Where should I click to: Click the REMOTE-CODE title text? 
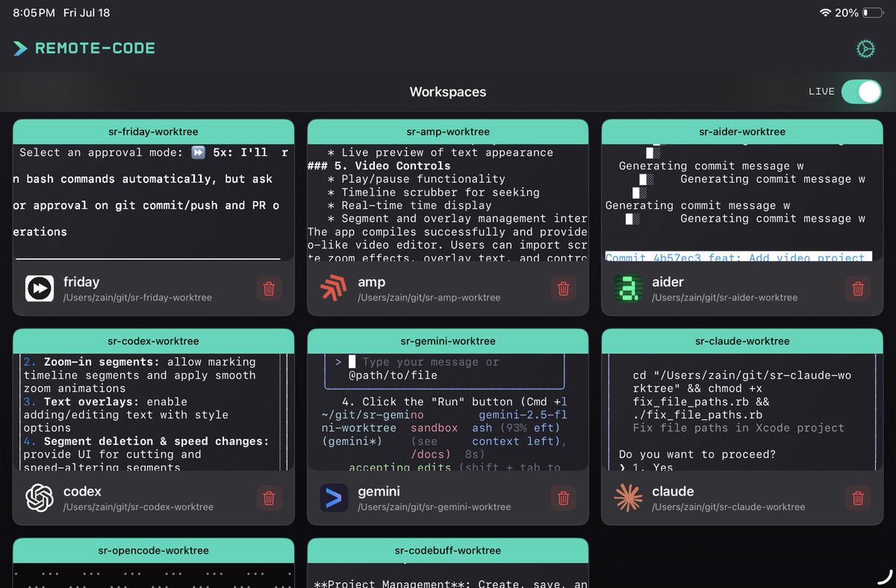pos(95,49)
